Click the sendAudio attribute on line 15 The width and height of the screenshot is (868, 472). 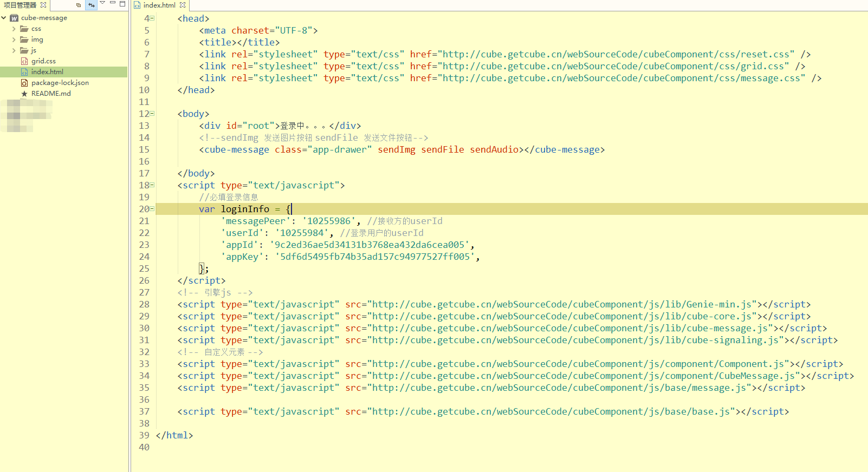(x=494, y=149)
